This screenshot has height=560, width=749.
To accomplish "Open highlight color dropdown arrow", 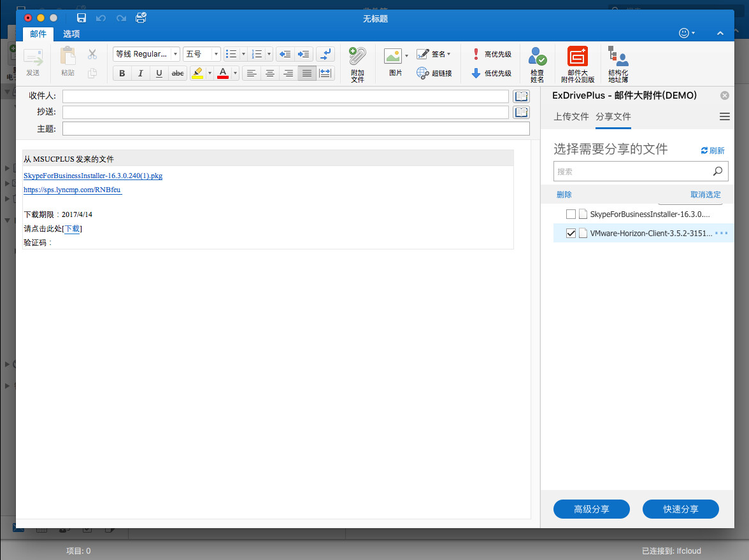I will 210,73.
